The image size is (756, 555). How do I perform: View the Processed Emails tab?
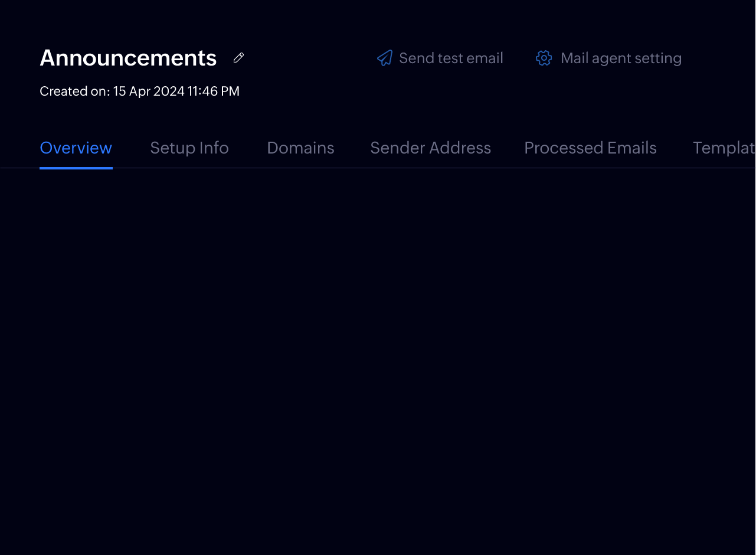coord(590,148)
